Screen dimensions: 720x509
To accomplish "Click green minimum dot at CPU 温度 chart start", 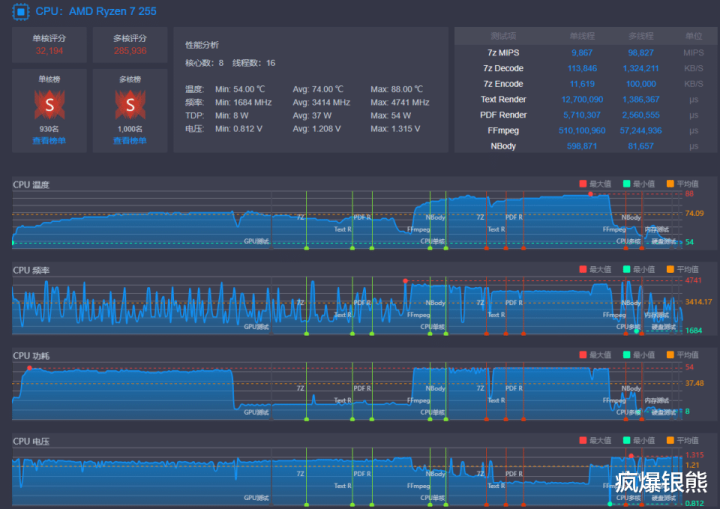I will 13,243.
